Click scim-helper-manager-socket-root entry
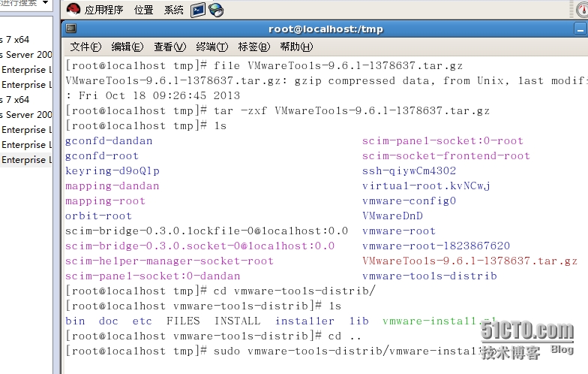 169,261
